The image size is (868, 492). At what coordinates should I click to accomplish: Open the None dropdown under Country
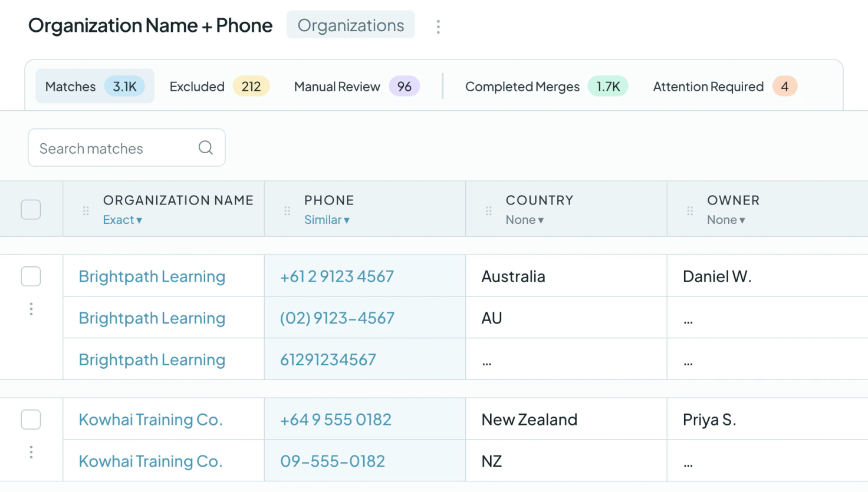524,220
